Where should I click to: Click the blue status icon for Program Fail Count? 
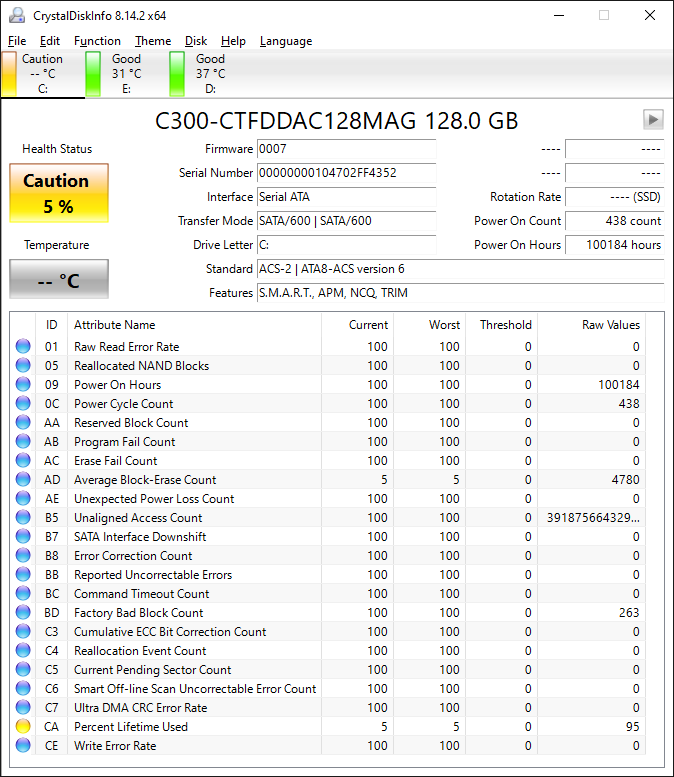tap(23, 442)
